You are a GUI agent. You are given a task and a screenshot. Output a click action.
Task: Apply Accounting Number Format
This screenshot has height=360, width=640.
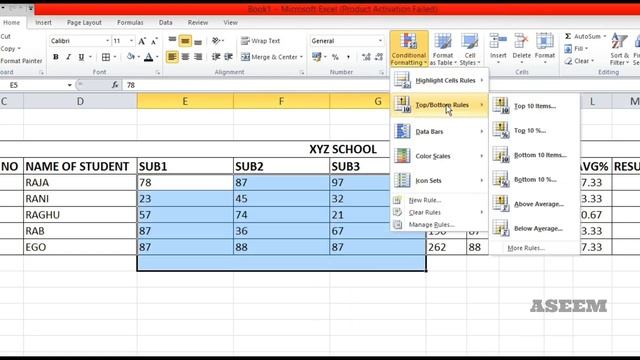click(317, 57)
